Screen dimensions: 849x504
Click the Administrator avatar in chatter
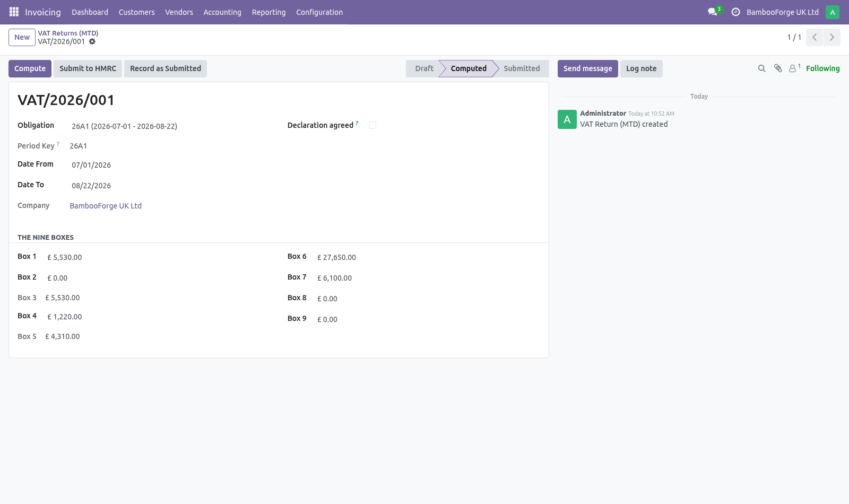click(567, 119)
